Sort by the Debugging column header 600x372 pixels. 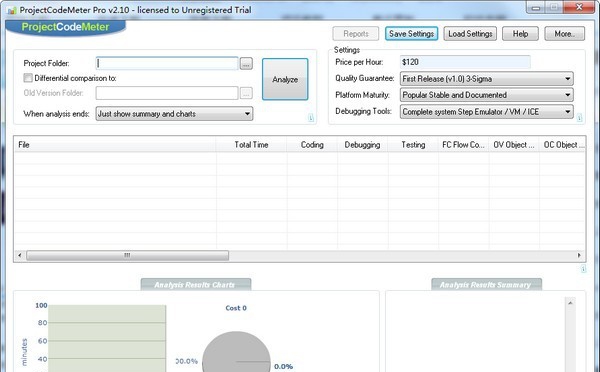pyautogui.click(x=362, y=145)
